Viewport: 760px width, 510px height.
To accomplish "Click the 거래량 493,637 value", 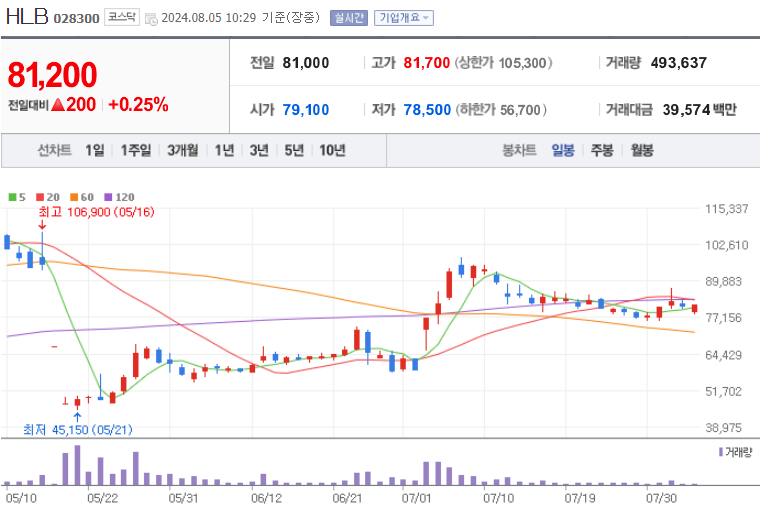I will 679,63.
